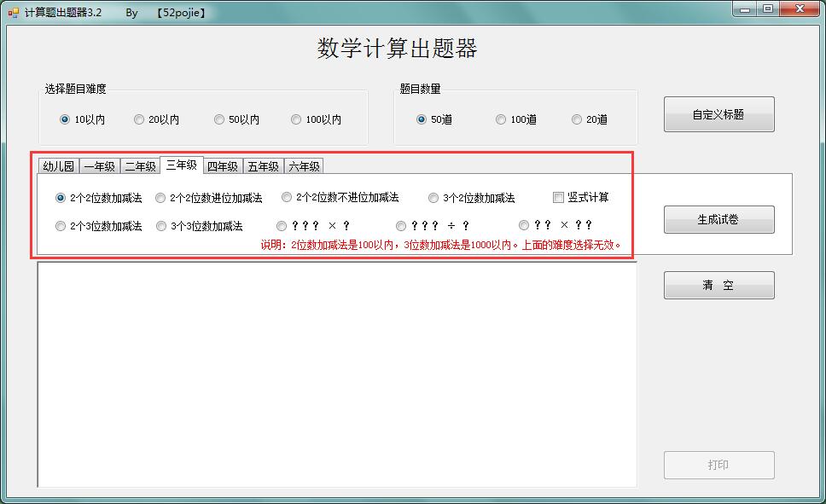
Task: Click the red 说明 note text
Action: click(x=441, y=245)
